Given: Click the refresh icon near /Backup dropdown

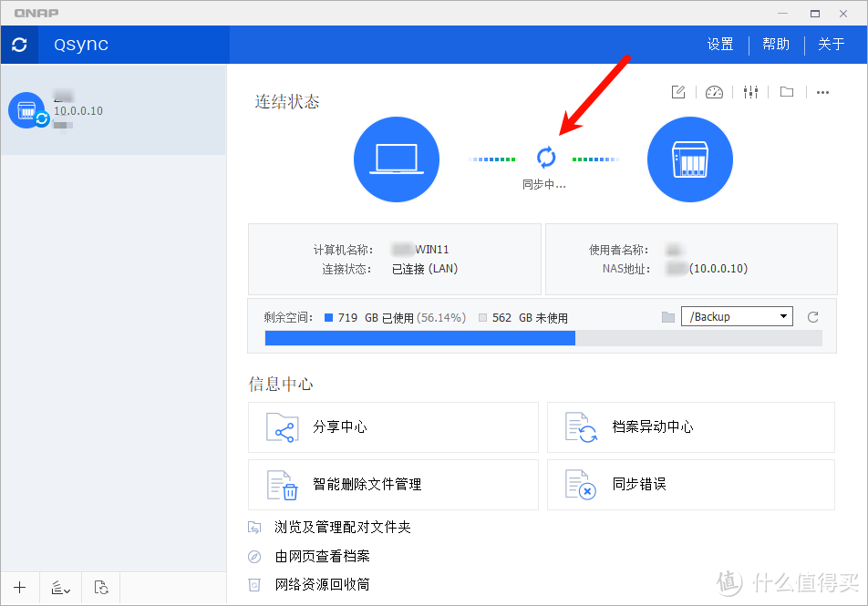Looking at the screenshot, I should click(811, 316).
